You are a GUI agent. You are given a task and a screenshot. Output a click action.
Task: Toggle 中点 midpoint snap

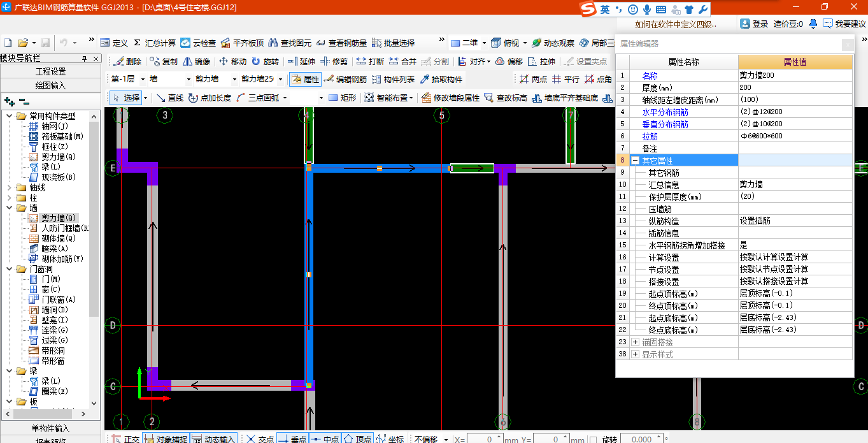click(x=324, y=439)
